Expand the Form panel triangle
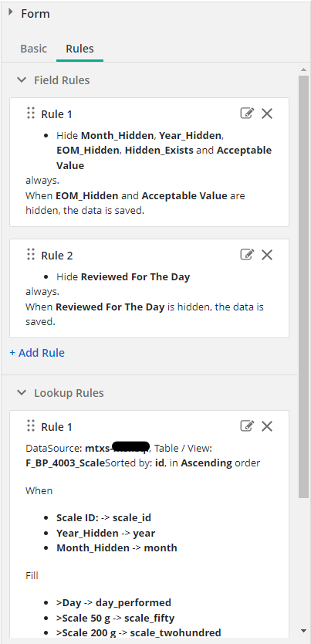This screenshot has height=644, width=311. click(11, 12)
